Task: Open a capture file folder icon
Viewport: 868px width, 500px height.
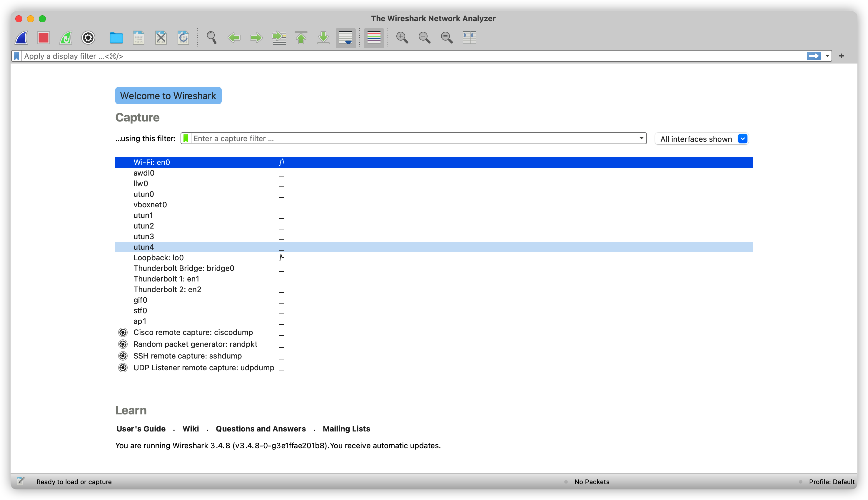Action: pos(116,37)
